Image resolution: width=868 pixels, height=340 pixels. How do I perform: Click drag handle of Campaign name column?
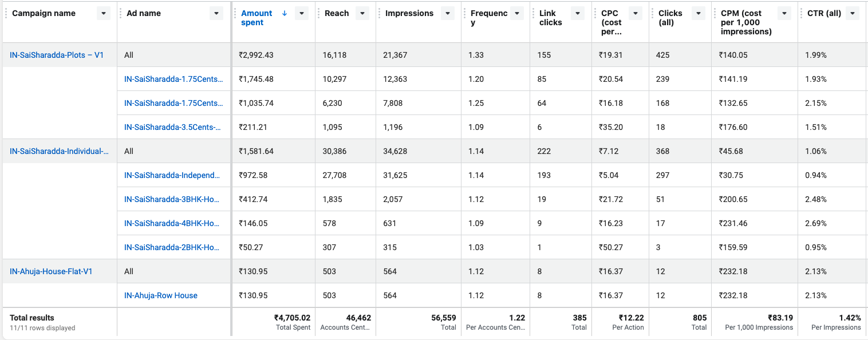click(x=6, y=13)
